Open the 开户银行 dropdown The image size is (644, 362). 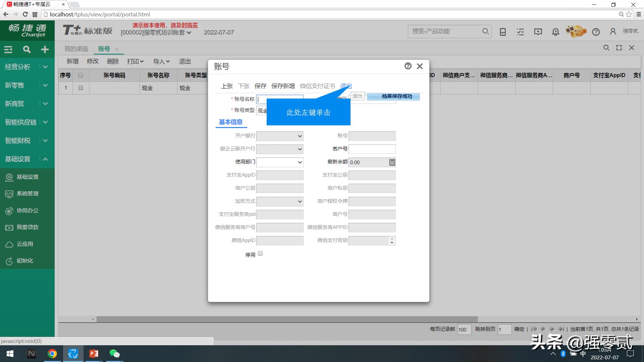pos(280,136)
